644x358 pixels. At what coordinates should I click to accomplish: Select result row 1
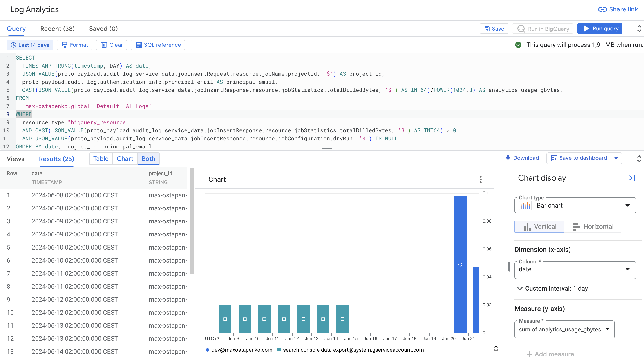tap(94, 195)
